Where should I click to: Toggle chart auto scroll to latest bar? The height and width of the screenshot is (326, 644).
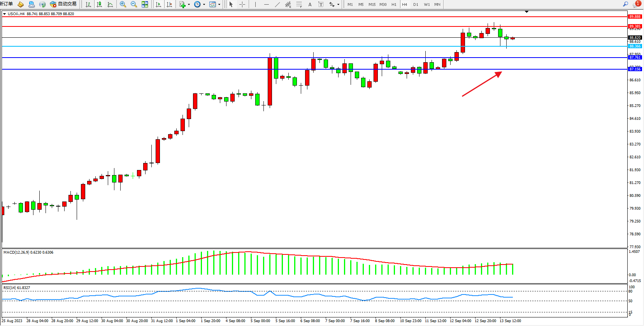point(158,4)
